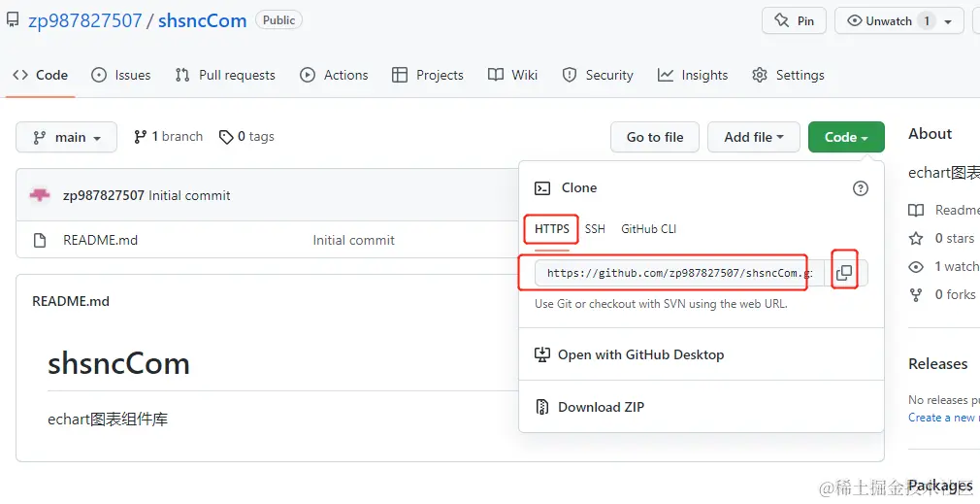Click the zp987827507 commit author avatar

40,195
